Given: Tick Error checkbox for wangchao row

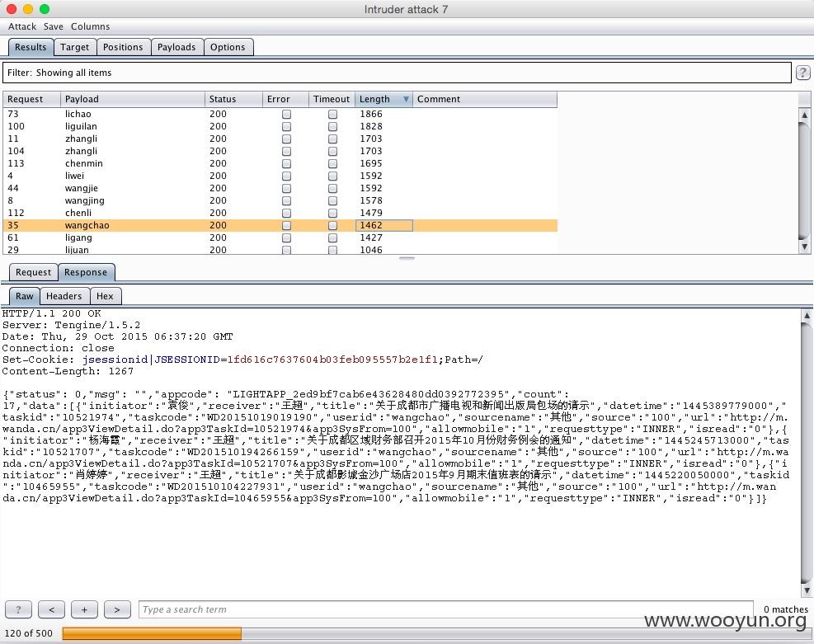Looking at the screenshot, I should click(x=286, y=226).
